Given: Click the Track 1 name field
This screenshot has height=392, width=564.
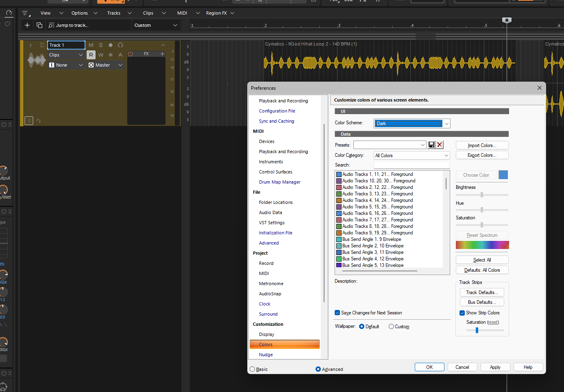Looking at the screenshot, I should (66, 45).
